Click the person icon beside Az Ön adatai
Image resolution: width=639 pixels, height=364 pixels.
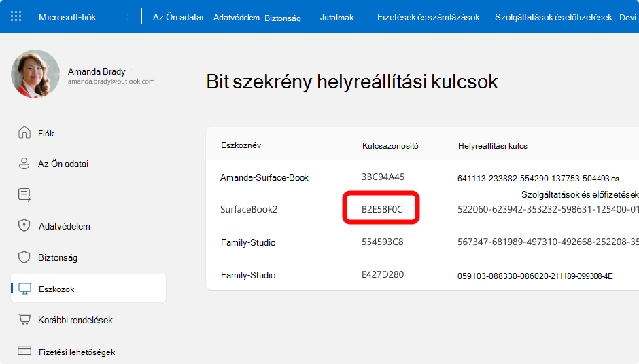coord(24,163)
